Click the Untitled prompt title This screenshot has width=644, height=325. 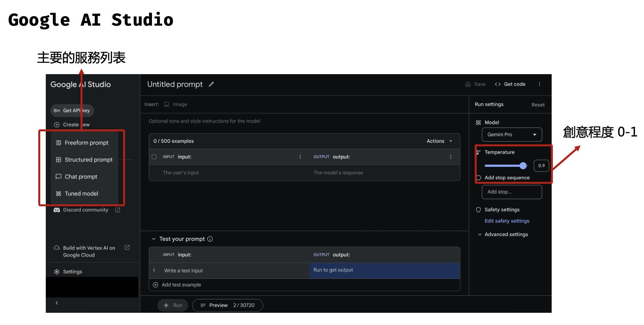(x=175, y=84)
